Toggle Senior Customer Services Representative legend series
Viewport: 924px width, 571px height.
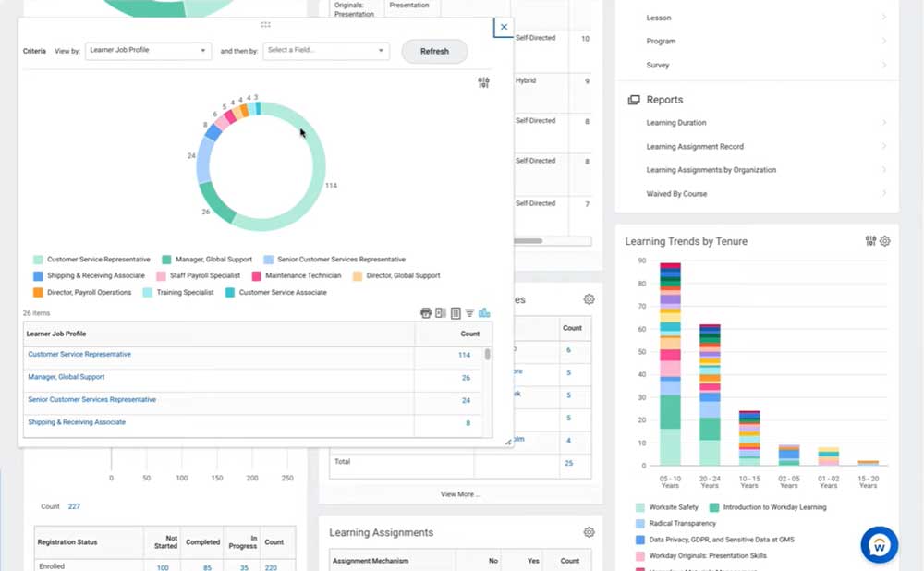tap(334, 260)
